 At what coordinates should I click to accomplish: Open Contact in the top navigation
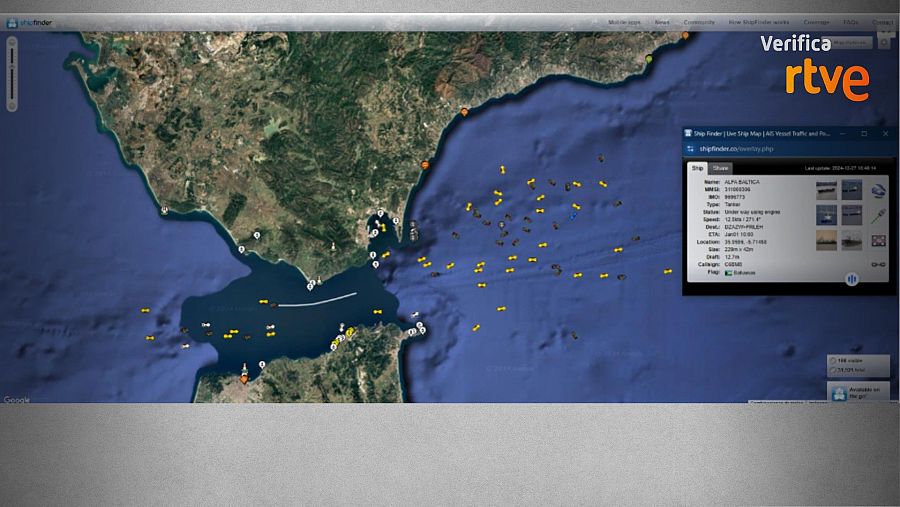883,22
